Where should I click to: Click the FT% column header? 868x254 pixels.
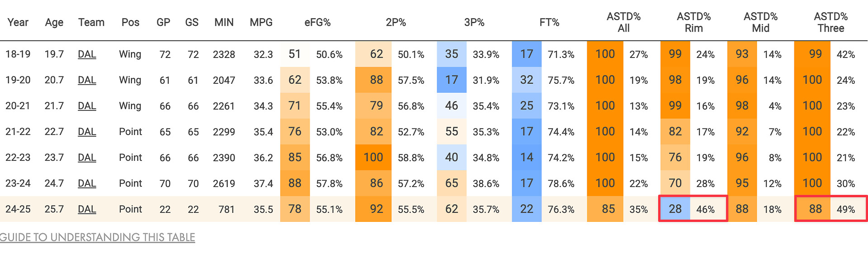tap(549, 23)
